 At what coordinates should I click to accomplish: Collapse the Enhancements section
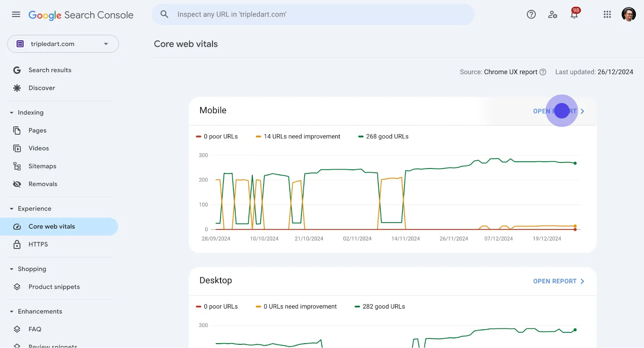[x=12, y=311]
